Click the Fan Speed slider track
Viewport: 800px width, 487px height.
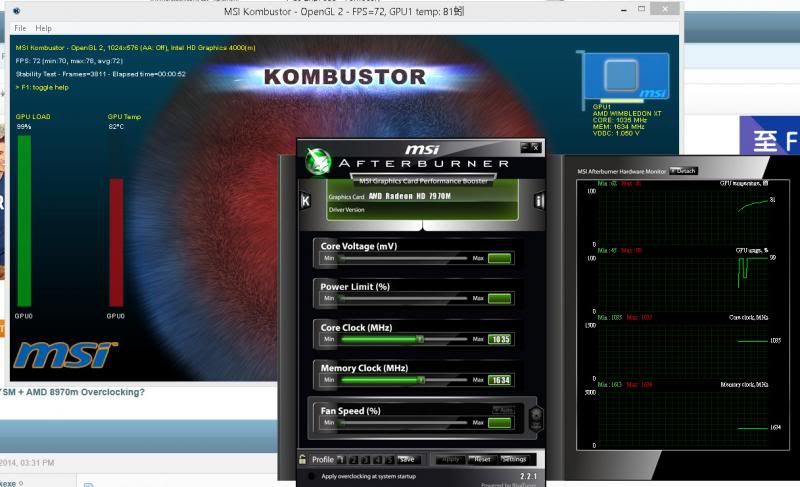(404, 423)
